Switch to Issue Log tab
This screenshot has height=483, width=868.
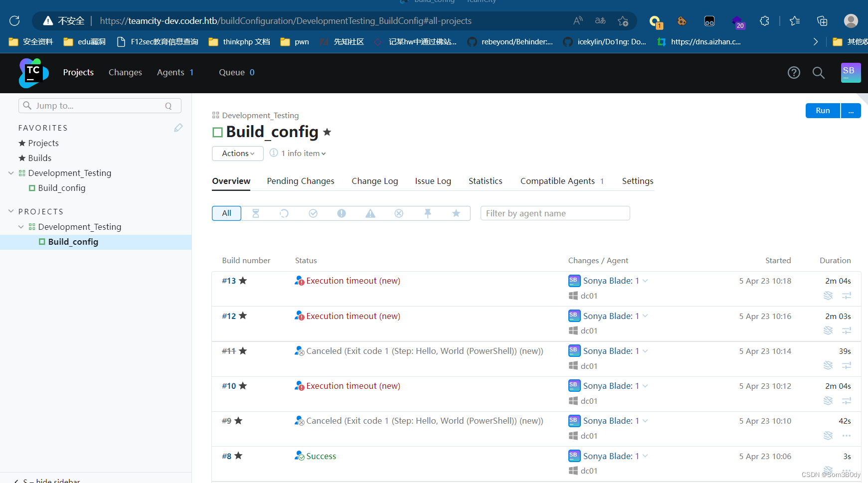(x=433, y=181)
